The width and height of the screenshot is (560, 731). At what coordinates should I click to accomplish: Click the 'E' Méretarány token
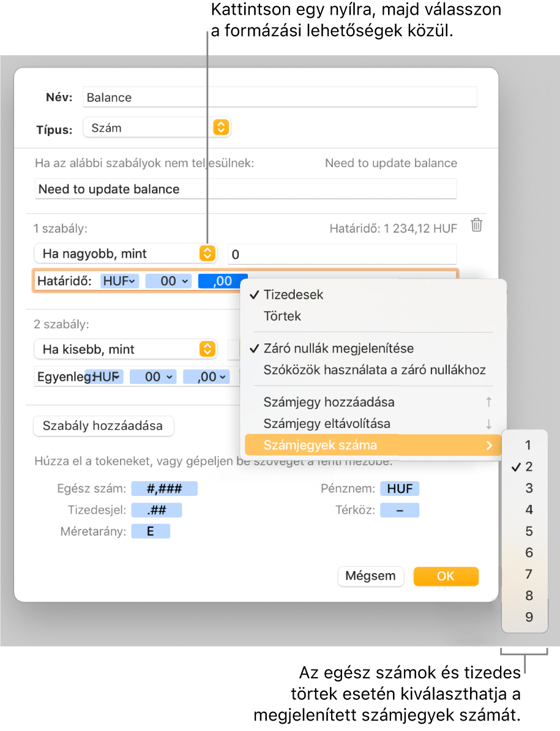(x=151, y=531)
